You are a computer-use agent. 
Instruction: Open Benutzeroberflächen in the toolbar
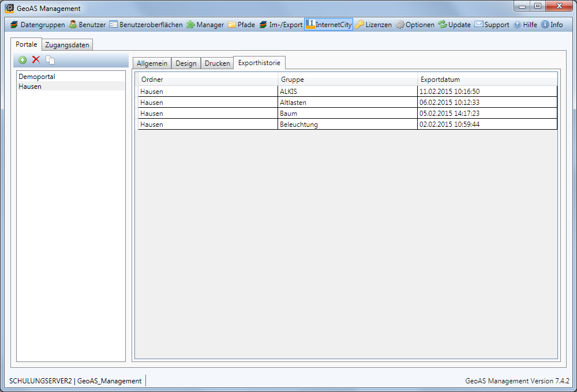[x=145, y=25]
